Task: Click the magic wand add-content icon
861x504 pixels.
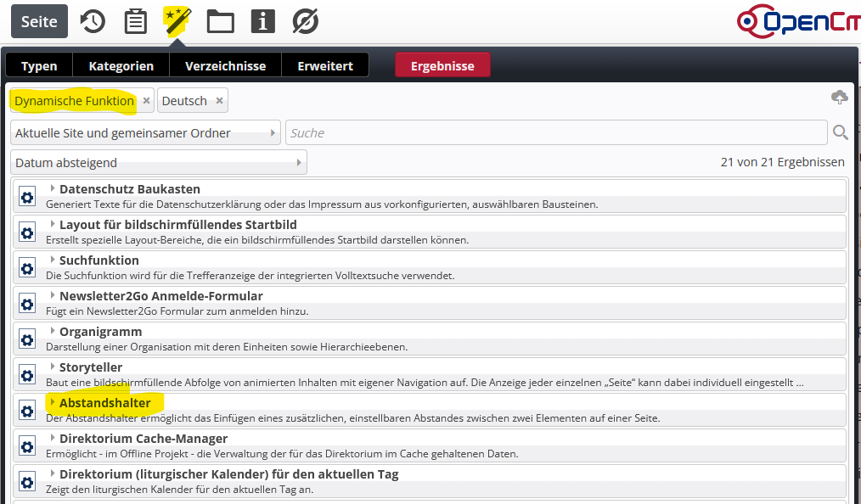Action: pyautogui.click(x=177, y=21)
